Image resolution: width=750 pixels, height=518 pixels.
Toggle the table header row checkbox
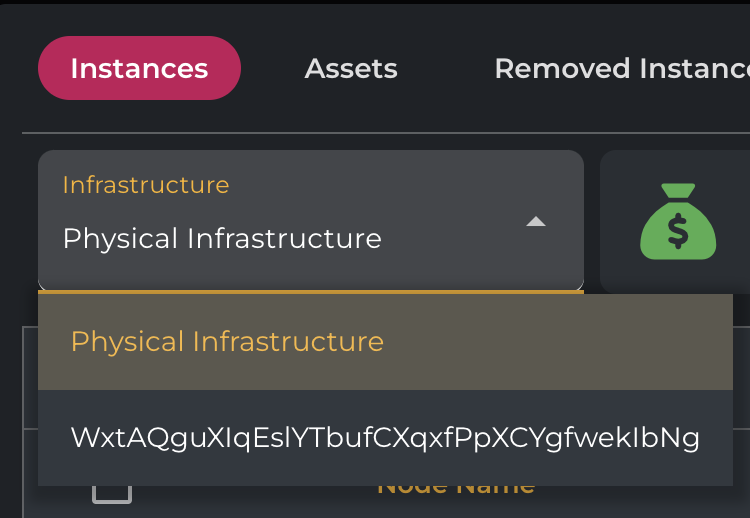[112, 490]
